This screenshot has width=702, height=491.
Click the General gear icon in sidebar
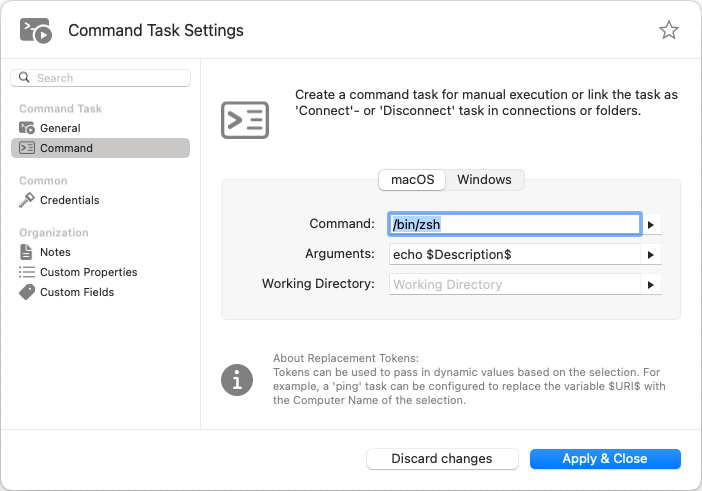point(27,128)
